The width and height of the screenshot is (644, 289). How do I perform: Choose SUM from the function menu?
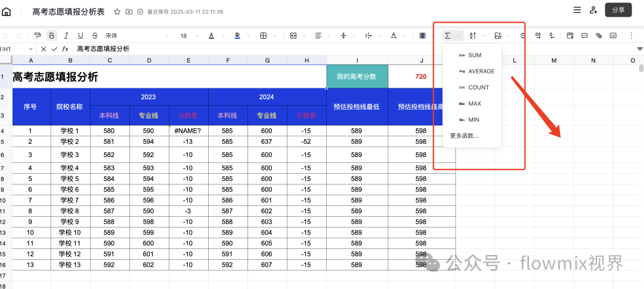click(x=472, y=55)
